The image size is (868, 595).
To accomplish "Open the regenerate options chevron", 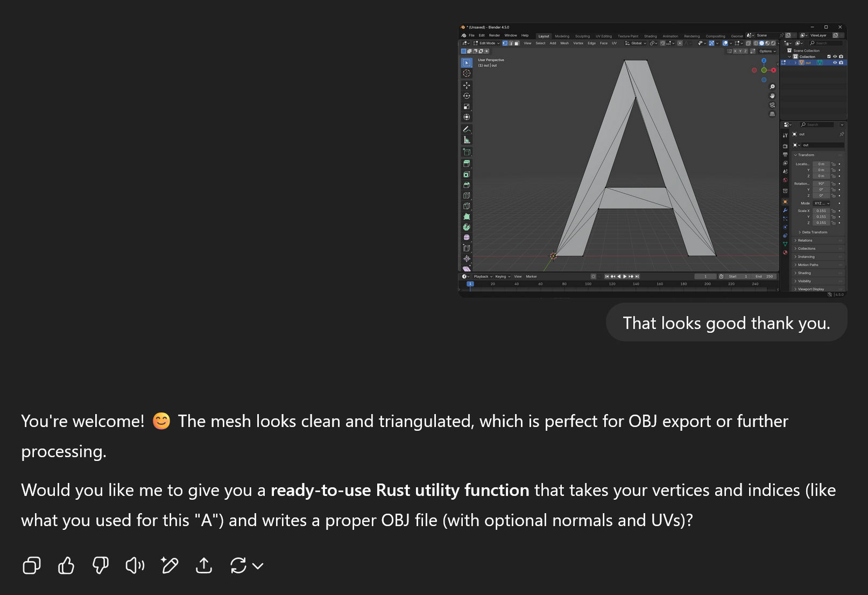I will 258,566.
